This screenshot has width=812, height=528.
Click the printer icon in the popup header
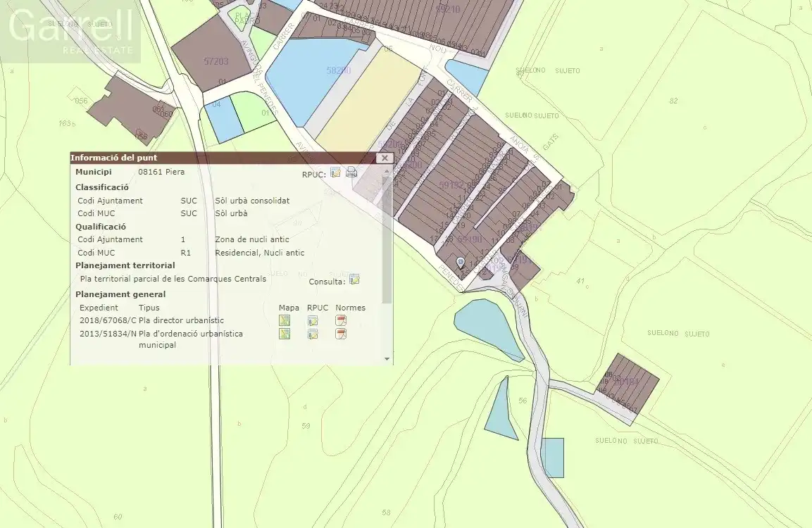tap(351, 172)
